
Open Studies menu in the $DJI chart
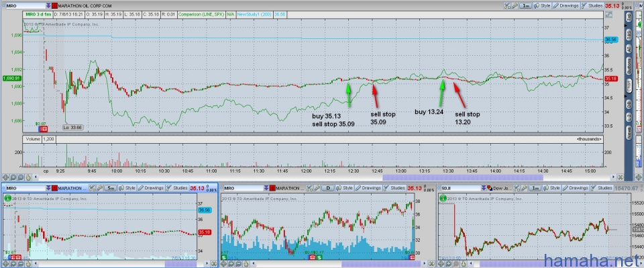pos(602,188)
